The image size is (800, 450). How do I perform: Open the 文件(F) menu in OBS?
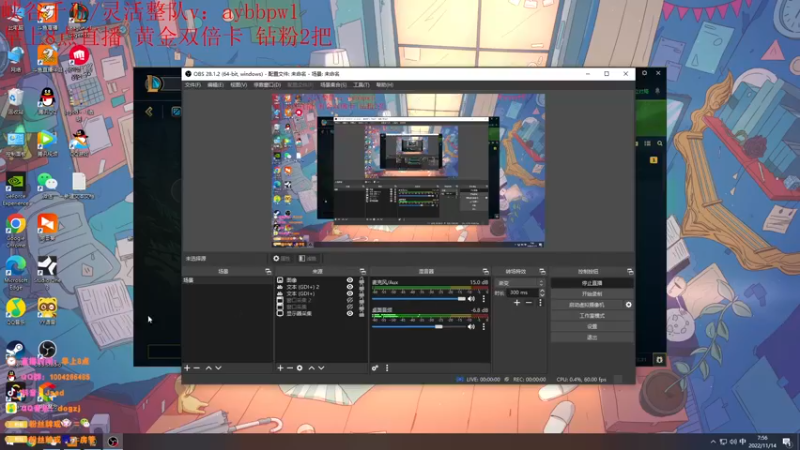click(192, 85)
